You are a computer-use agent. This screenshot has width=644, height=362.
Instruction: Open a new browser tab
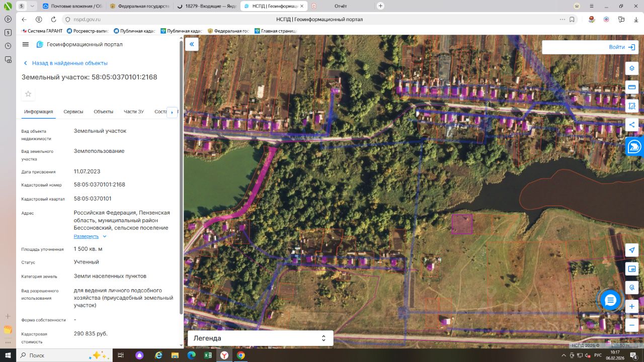pos(380,6)
